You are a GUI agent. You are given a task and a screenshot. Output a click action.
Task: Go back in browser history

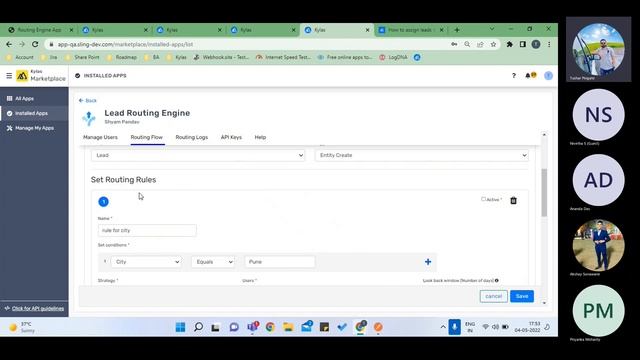point(9,44)
